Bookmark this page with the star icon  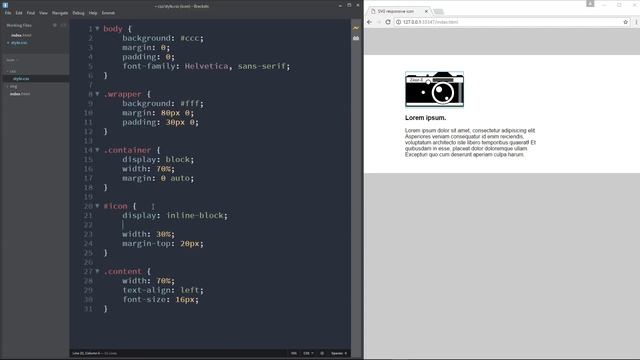click(625, 22)
